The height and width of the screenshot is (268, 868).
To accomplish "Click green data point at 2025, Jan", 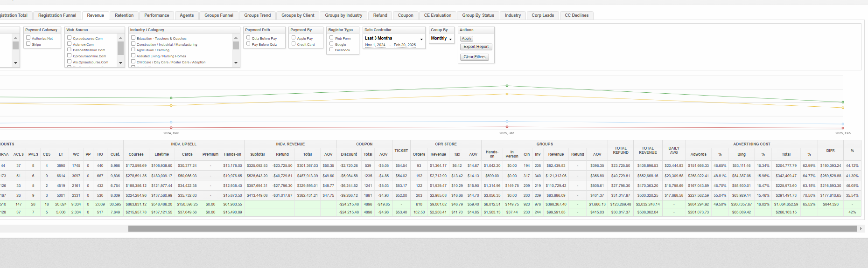I will coord(507,86).
